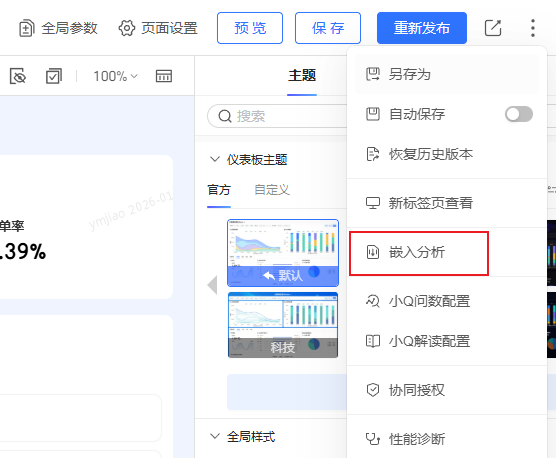This screenshot has width=556, height=458.
Task: Toggle the 自动保存 switch
Action: [x=519, y=114]
